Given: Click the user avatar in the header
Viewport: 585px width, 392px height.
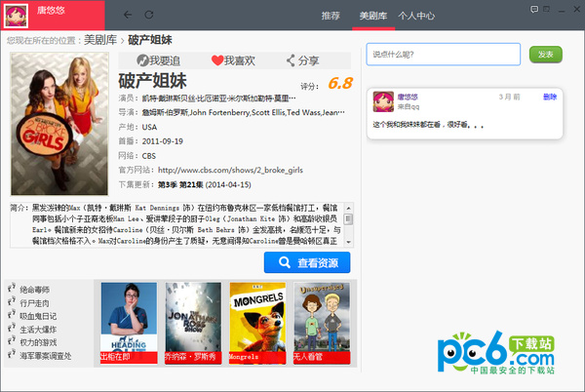Looking at the screenshot, I should coord(18,14).
